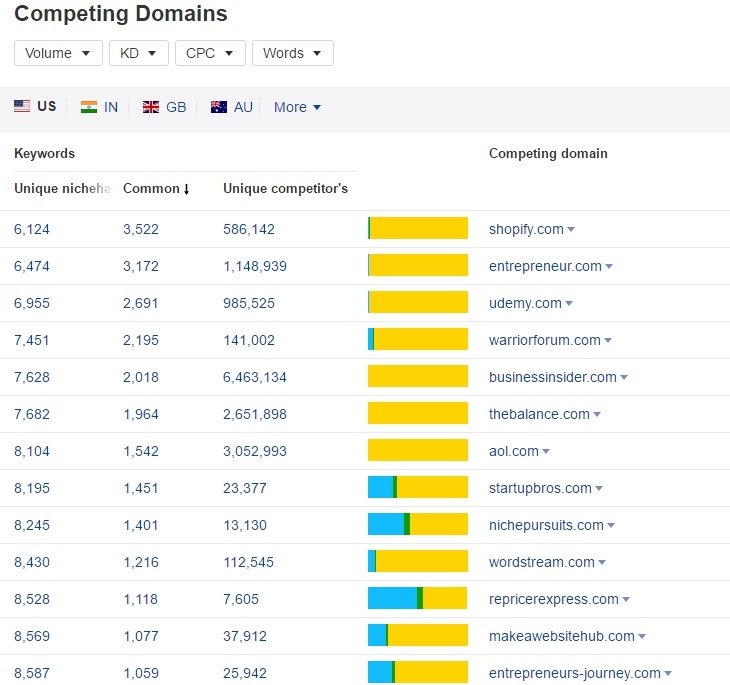Click the United States flag icon
Screen dimensions: 730x685
[22, 106]
